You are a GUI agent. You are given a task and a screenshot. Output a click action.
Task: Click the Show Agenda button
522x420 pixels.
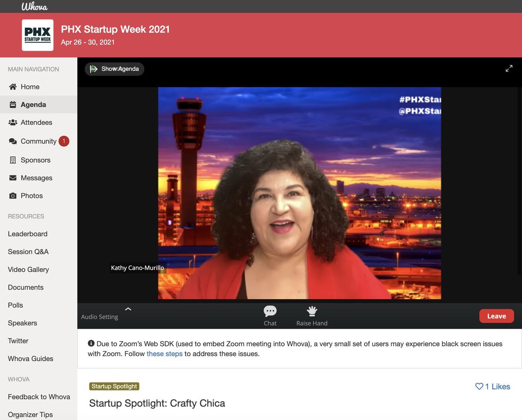pyautogui.click(x=114, y=69)
